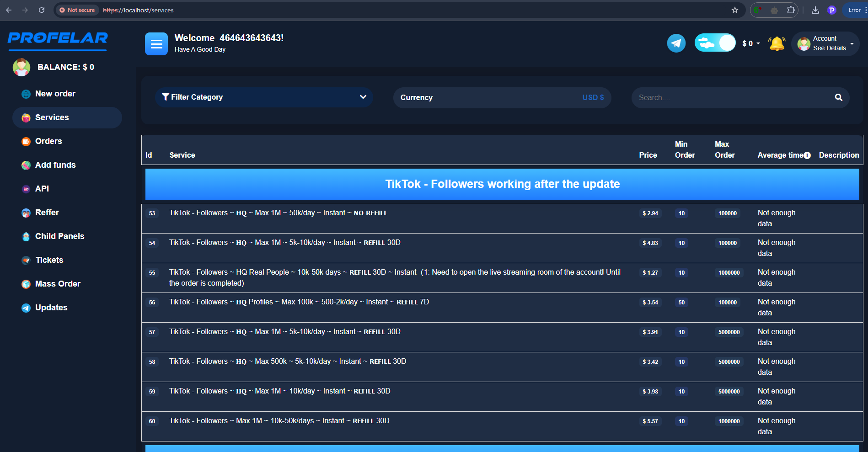Click the browser reload button

[x=42, y=10]
